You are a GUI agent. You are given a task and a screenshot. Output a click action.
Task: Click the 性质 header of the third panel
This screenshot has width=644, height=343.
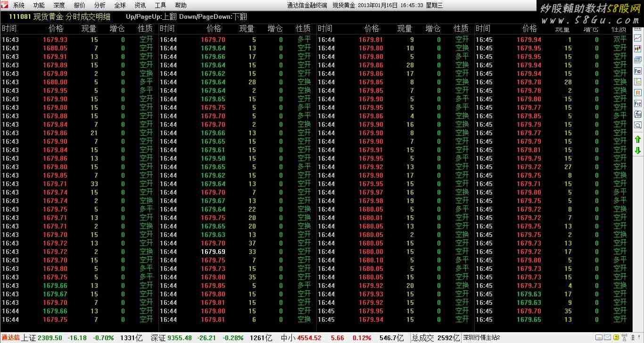coord(461,28)
